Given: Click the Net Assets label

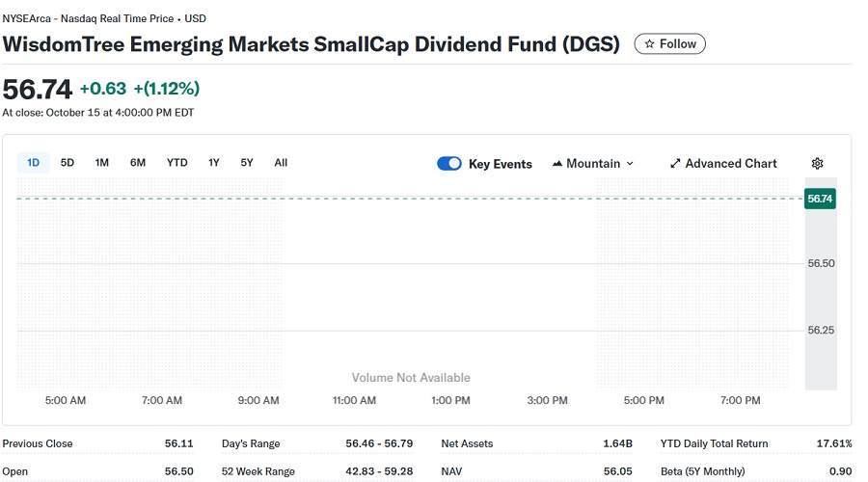Looking at the screenshot, I should tap(467, 443).
